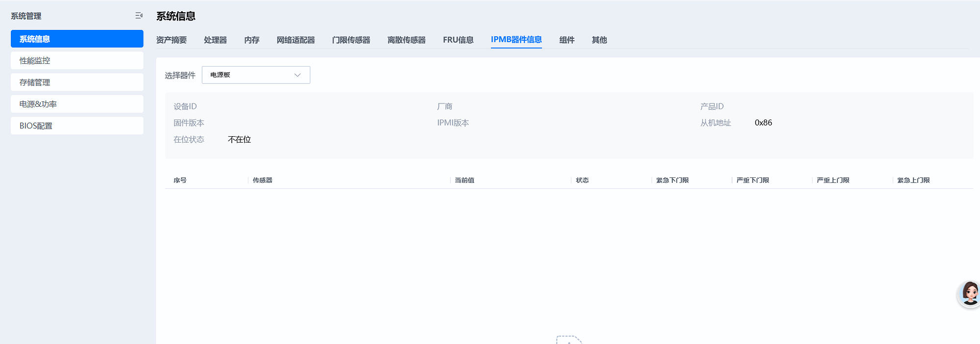980x344 pixels.
Task: Click the 当前值 column header
Action: coord(465,180)
